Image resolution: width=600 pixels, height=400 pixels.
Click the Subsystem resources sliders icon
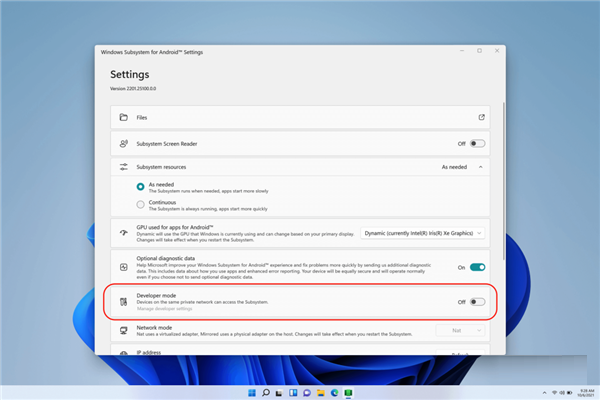[123, 167]
